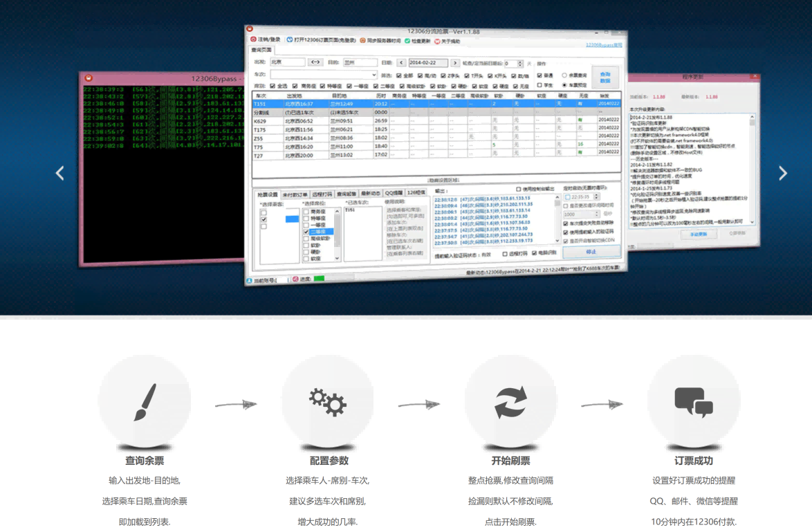Click the next-day arrow beside the date field
812x532 pixels.
point(455,62)
